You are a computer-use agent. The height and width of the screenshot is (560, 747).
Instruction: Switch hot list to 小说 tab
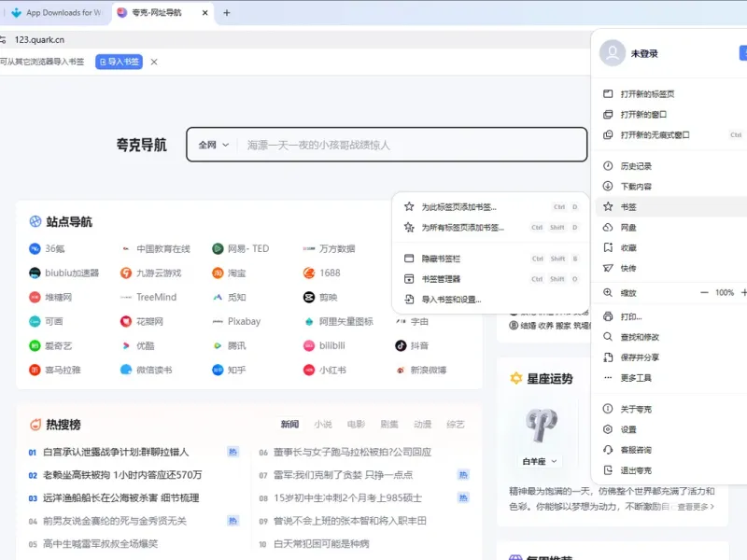323,424
